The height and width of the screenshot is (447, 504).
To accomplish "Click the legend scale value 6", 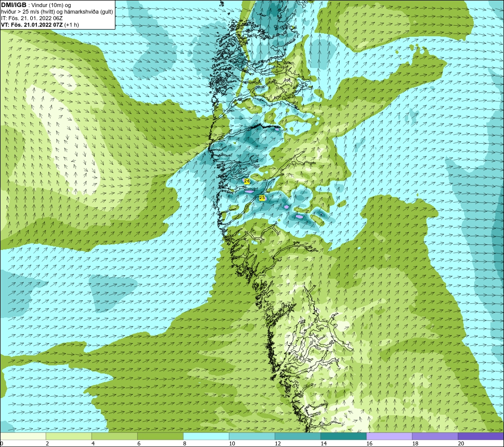I will [x=139, y=443].
